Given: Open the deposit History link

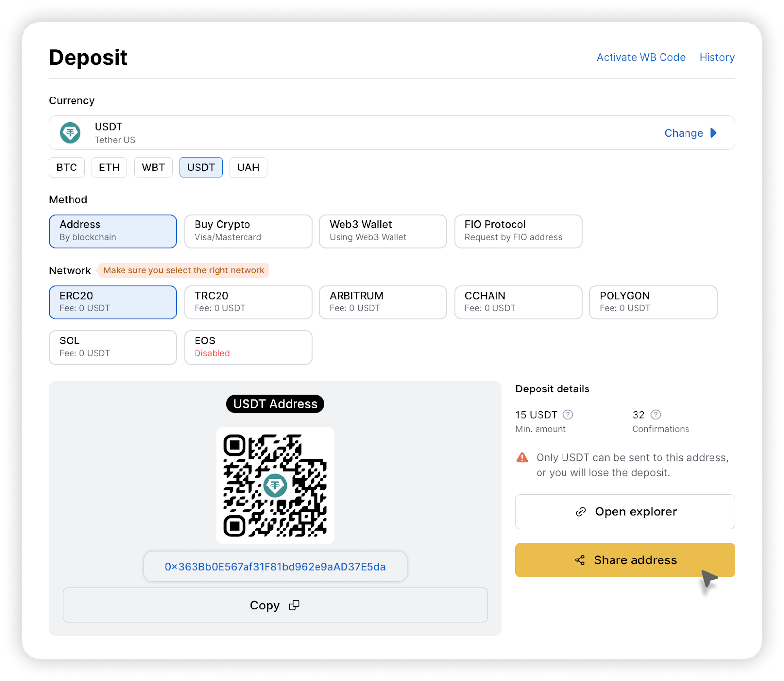Looking at the screenshot, I should (716, 57).
